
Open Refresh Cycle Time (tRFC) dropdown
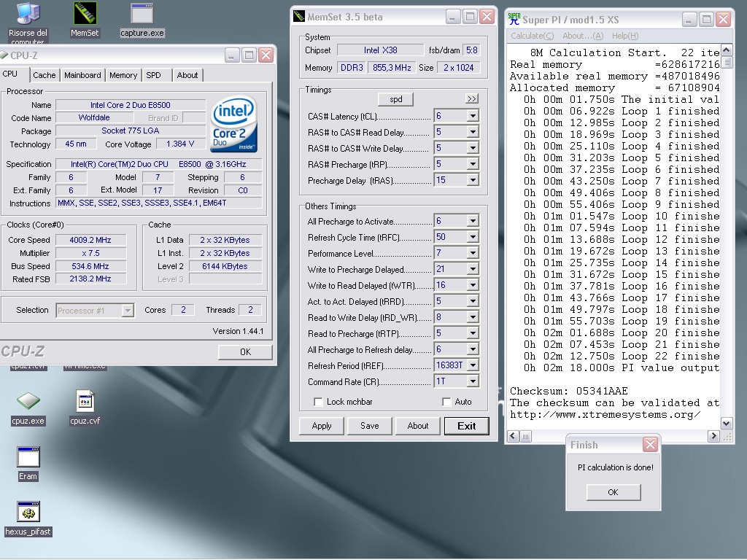473,237
